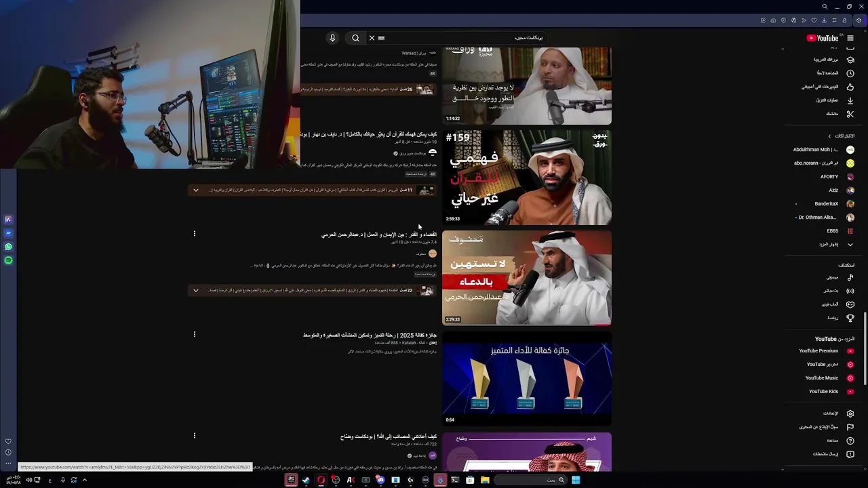Show hidden tray icons chevron
The height and width of the screenshot is (488, 868).
coord(84,480)
